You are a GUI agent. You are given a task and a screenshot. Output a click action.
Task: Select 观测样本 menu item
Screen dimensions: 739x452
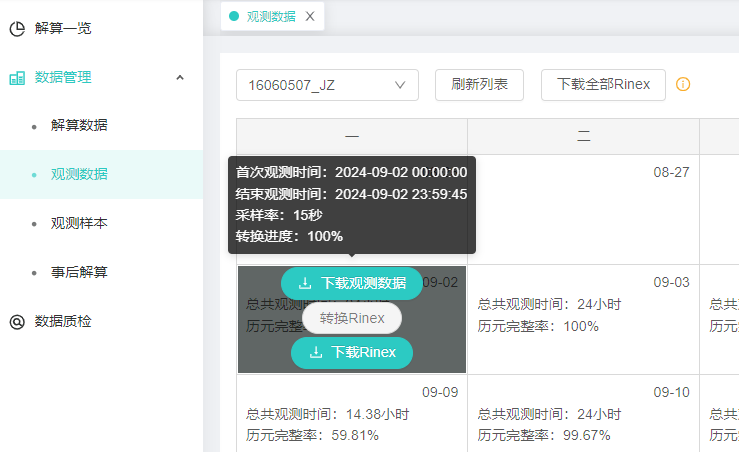tap(79, 223)
